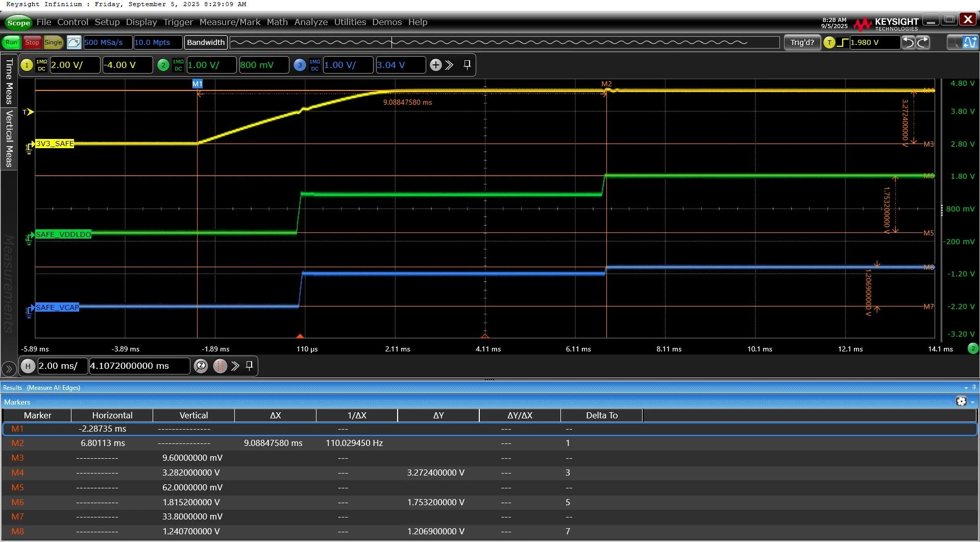Click the M1 marker flag on the graticule
980x542 pixels.
pos(198,84)
